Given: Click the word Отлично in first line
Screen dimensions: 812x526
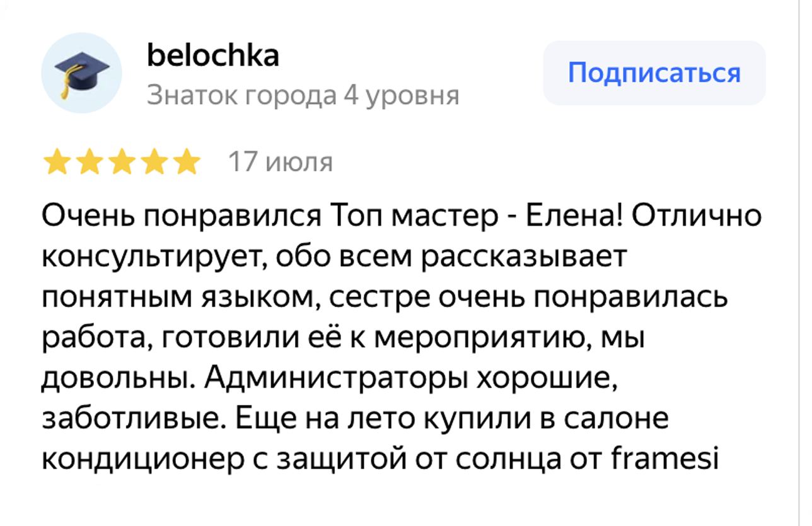Looking at the screenshot, I should click(696, 218).
